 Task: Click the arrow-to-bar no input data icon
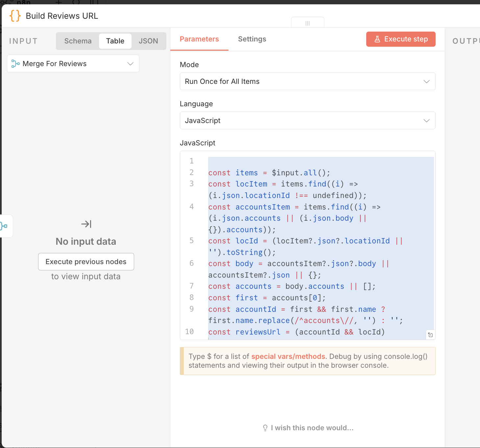tap(86, 224)
